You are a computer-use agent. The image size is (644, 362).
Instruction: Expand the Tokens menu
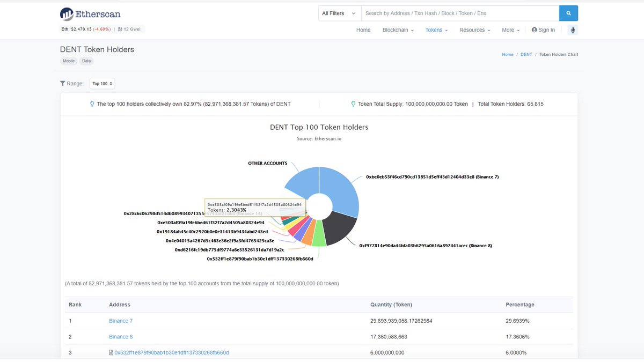[436, 30]
